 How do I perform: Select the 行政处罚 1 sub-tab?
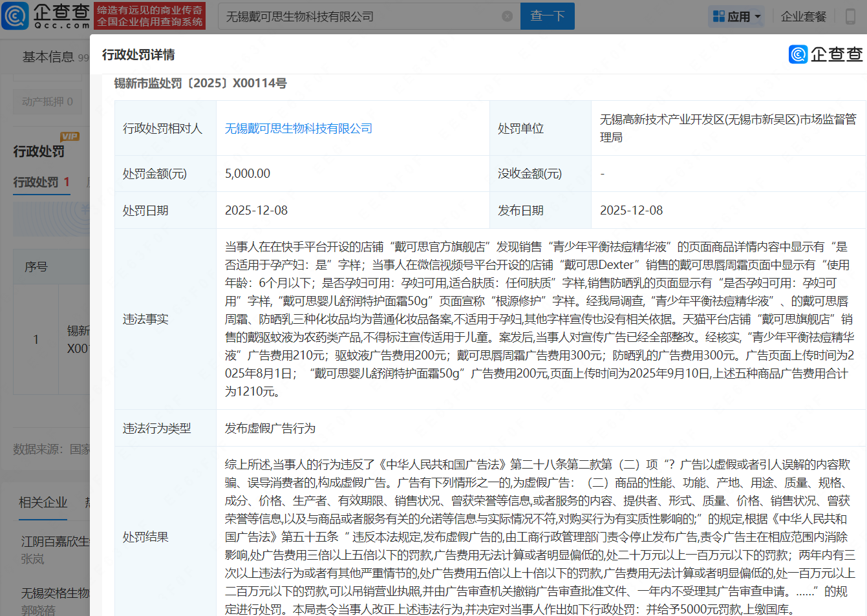[41, 182]
